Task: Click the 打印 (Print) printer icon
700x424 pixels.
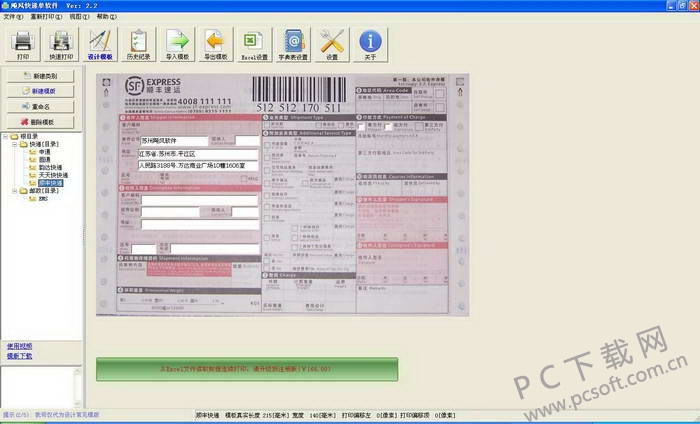Action: pos(23,44)
